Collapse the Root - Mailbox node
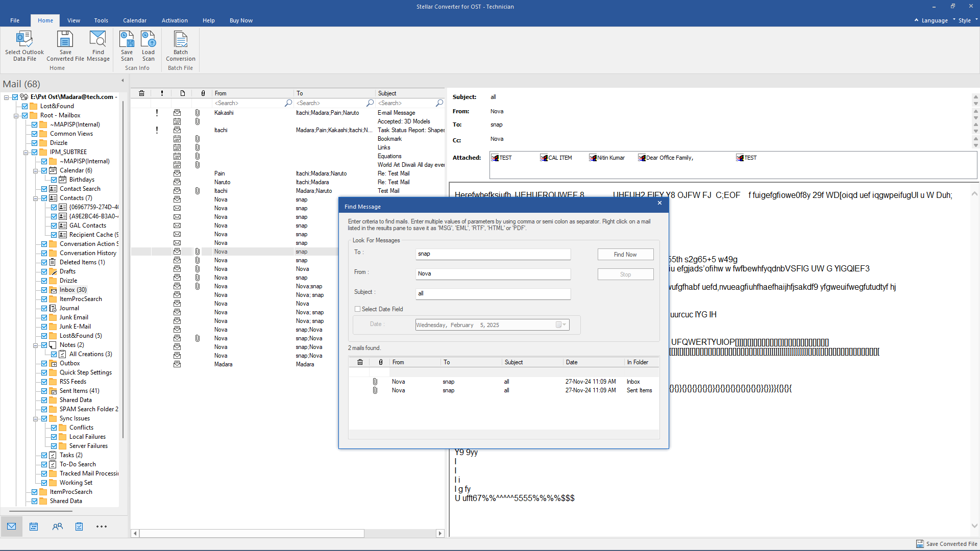The image size is (980, 551). tap(16, 115)
